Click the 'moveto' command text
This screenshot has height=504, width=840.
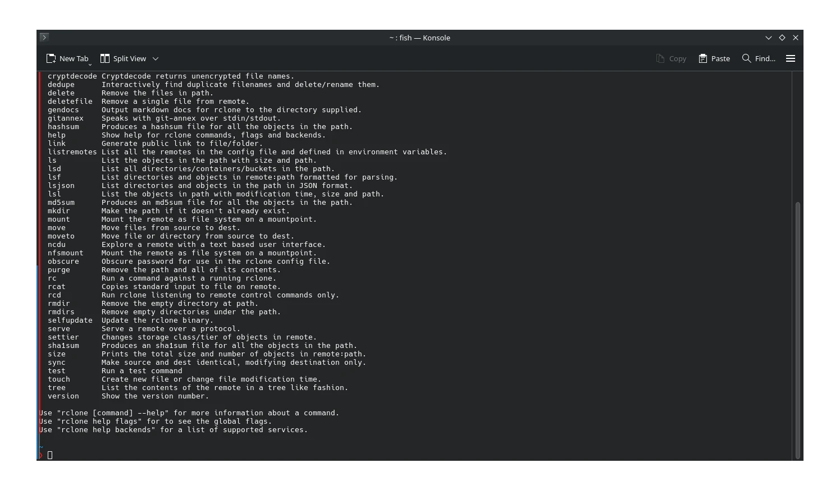(x=61, y=236)
